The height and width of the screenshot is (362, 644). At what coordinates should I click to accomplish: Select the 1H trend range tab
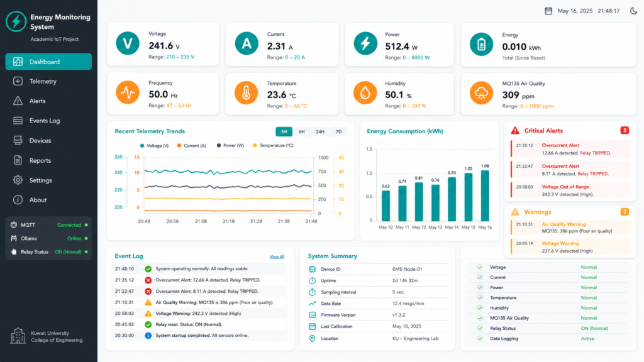284,132
